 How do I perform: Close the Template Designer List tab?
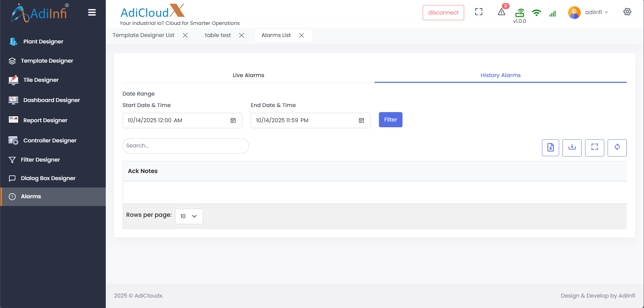coord(185,35)
